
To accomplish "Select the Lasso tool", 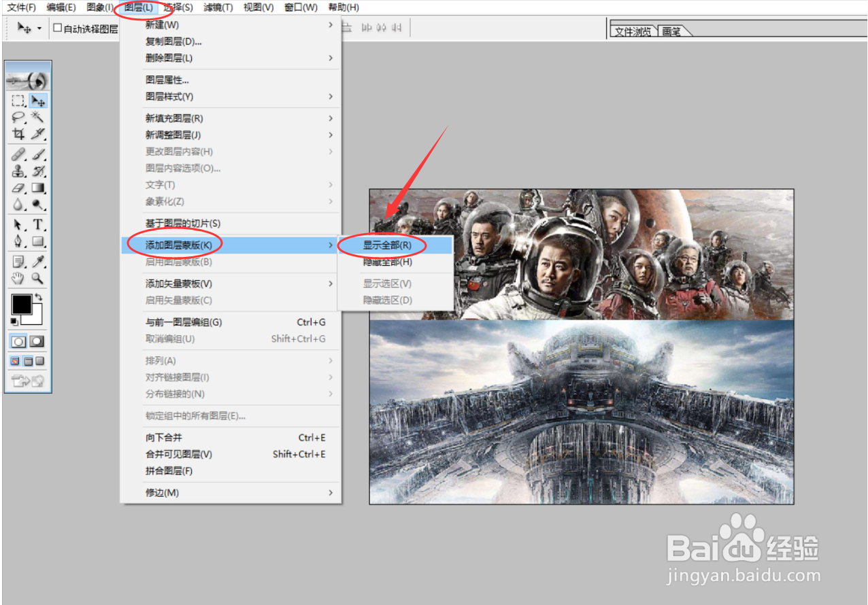I will point(18,118).
